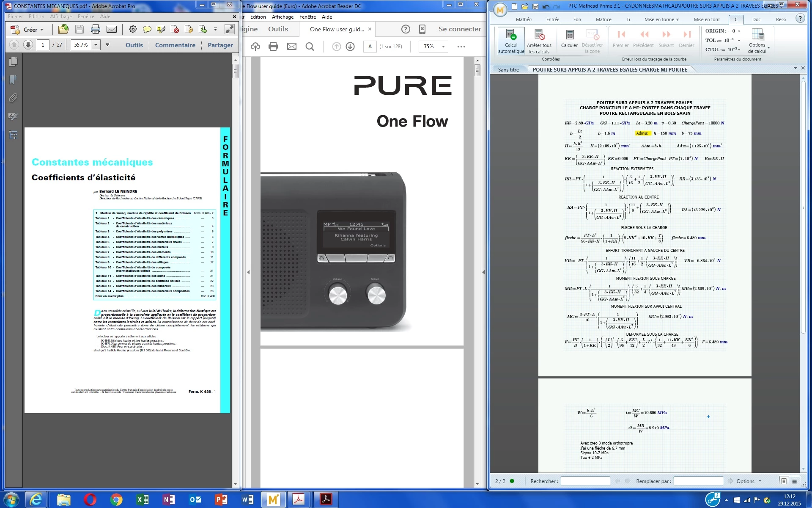Click the Remplacer par field in Mathcad
812x508 pixels.
[698, 481]
